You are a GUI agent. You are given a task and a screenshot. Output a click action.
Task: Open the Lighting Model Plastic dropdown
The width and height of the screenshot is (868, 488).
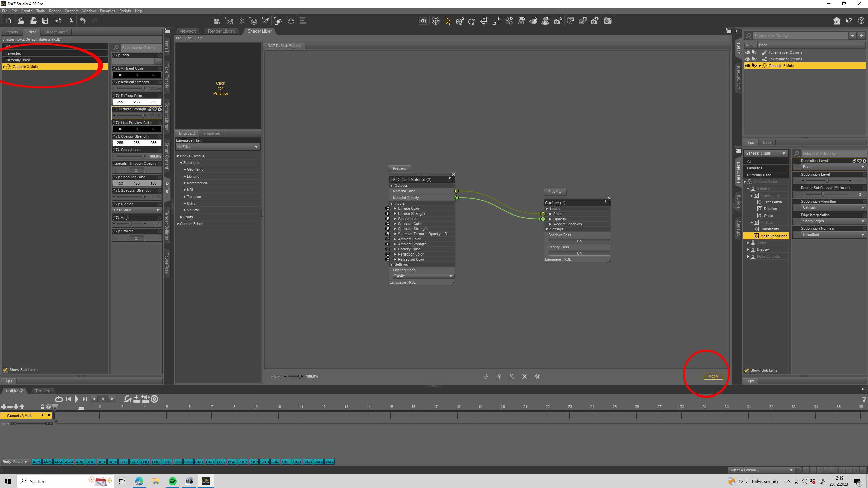(422, 276)
